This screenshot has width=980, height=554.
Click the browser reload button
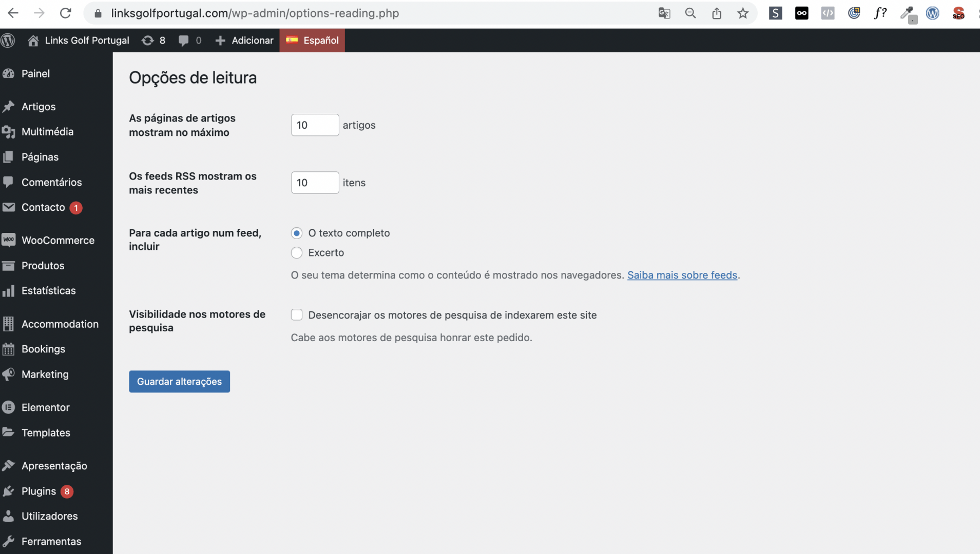coord(65,13)
